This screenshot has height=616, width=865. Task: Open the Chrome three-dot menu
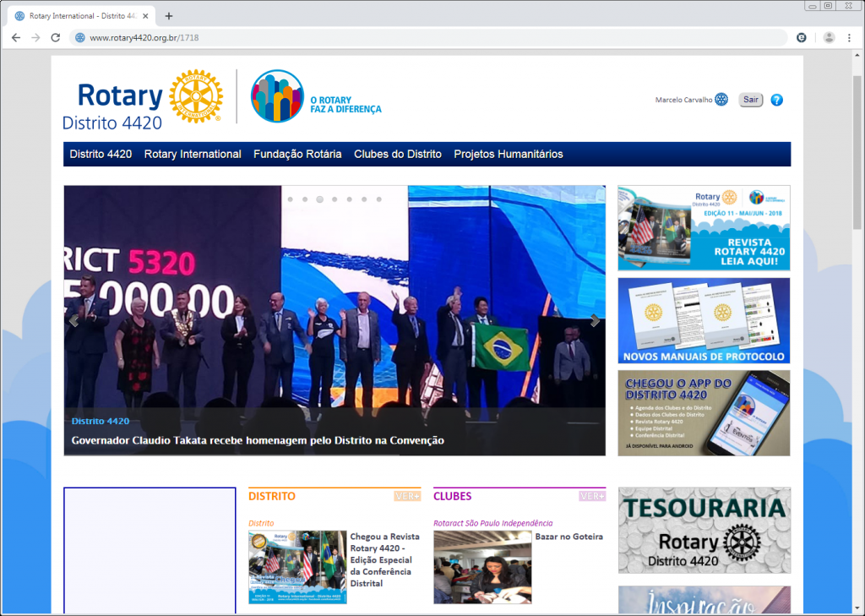[x=849, y=37]
